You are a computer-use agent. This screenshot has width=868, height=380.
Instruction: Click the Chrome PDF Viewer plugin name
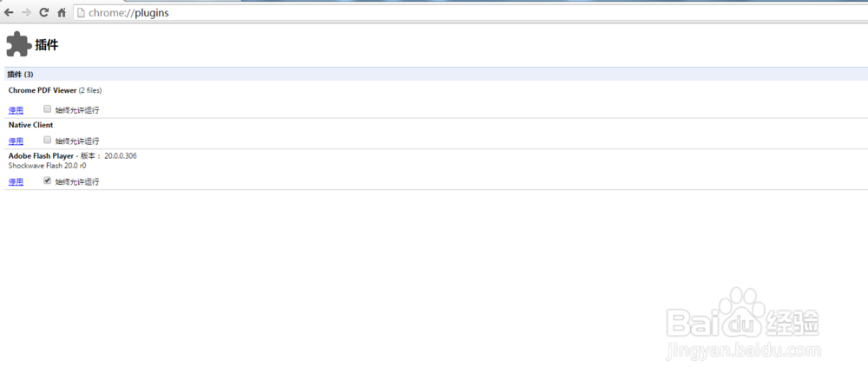43,90
